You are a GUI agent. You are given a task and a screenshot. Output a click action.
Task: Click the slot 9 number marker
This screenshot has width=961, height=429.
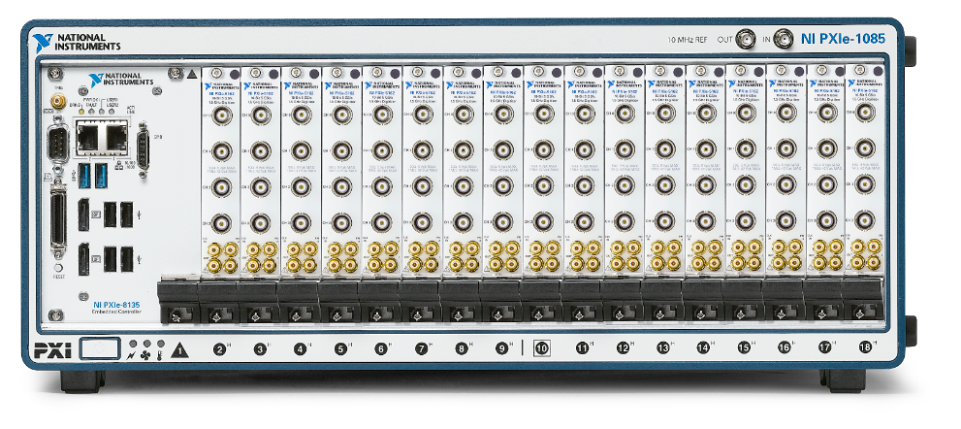[x=501, y=349]
